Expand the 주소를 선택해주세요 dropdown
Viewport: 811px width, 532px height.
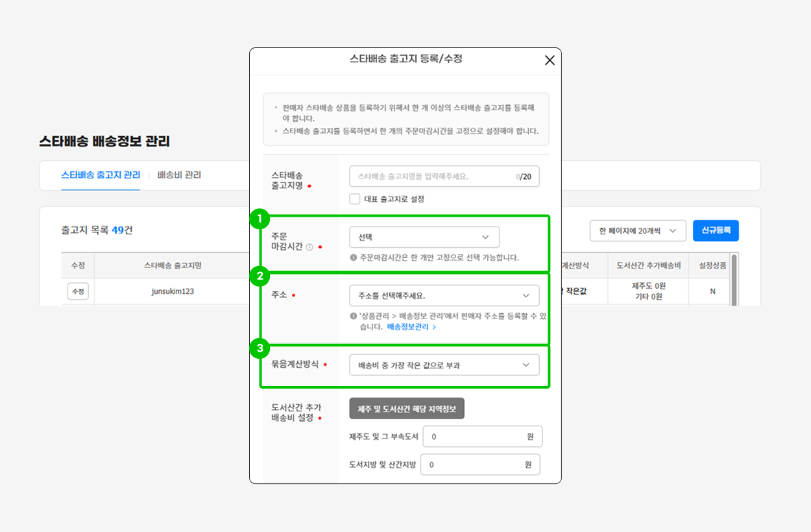point(444,296)
